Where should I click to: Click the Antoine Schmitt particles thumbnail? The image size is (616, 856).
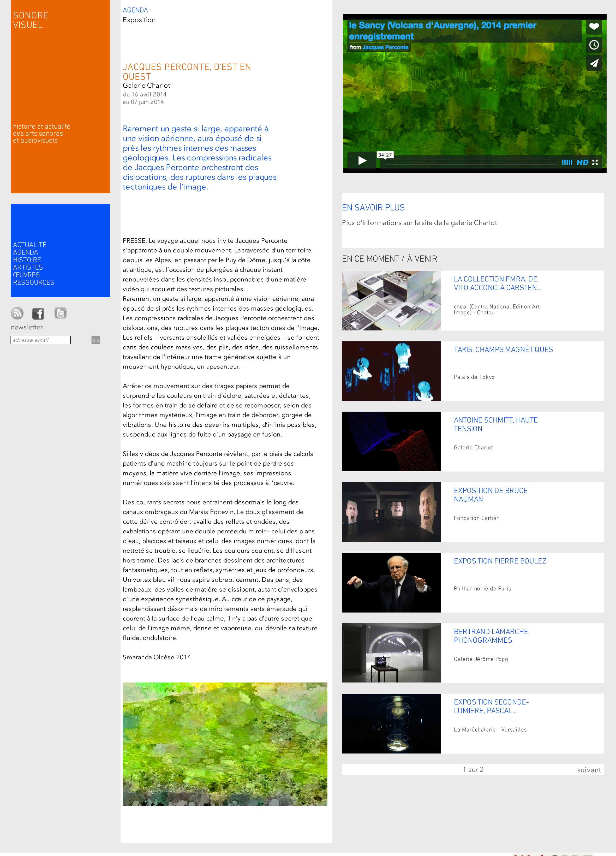point(391,441)
